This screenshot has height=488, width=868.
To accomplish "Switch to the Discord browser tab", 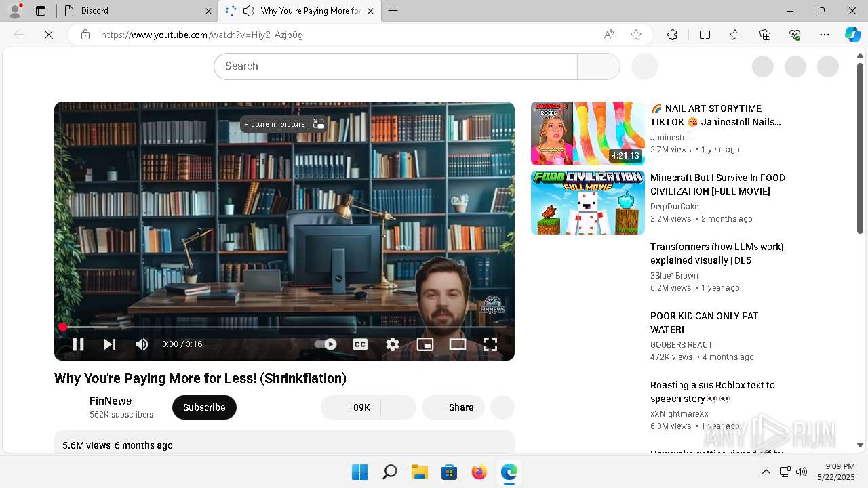I will [x=136, y=11].
